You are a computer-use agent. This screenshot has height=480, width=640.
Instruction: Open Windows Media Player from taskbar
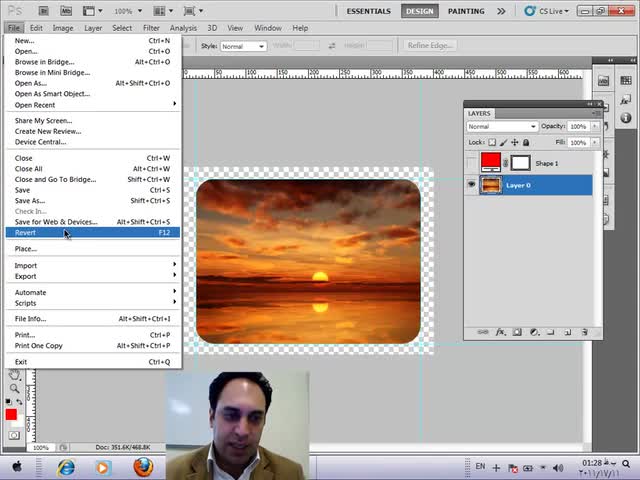[x=103, y=467]
